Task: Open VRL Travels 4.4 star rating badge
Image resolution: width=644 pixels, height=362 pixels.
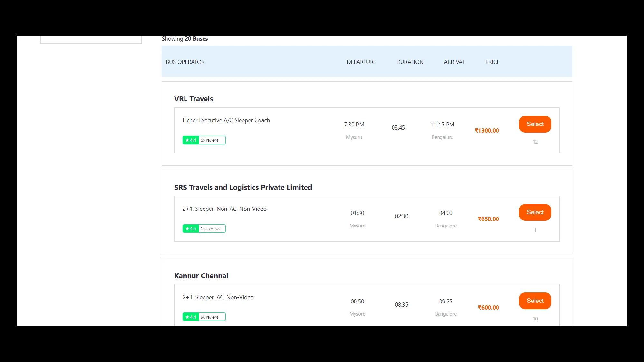Action: 191,140
